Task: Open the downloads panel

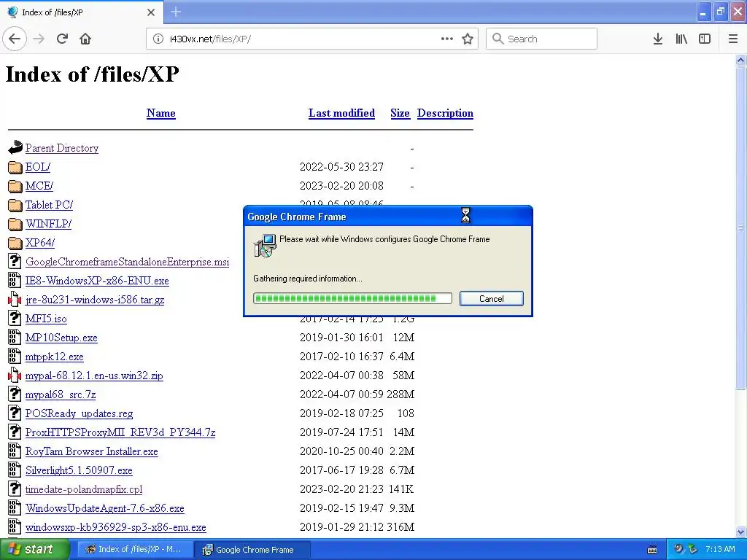Action: (658, 39)
